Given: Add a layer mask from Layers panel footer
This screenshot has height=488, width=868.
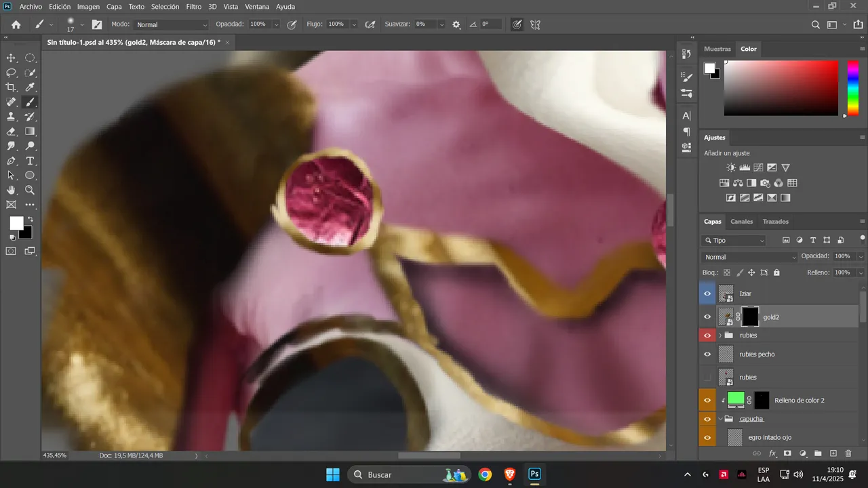Looking at the screenshot, I should [x=787, y=453].
